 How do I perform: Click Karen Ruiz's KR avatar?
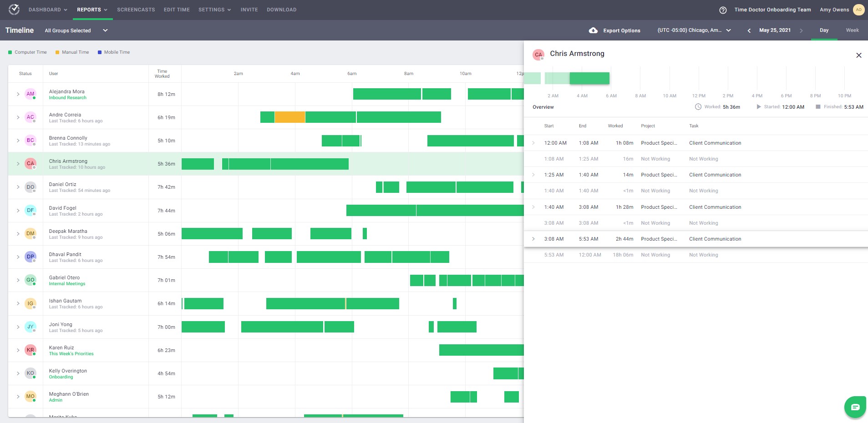pos(30,350)
